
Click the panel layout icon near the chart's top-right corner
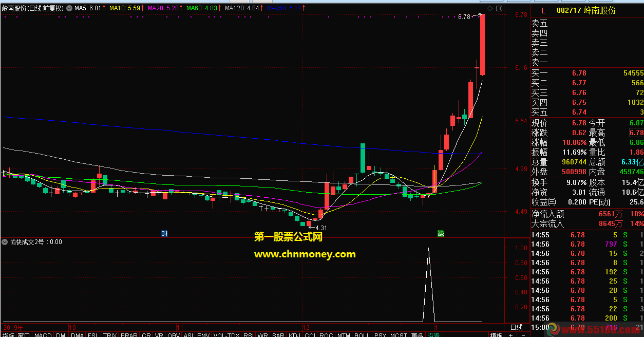click(x=499, y=8)
